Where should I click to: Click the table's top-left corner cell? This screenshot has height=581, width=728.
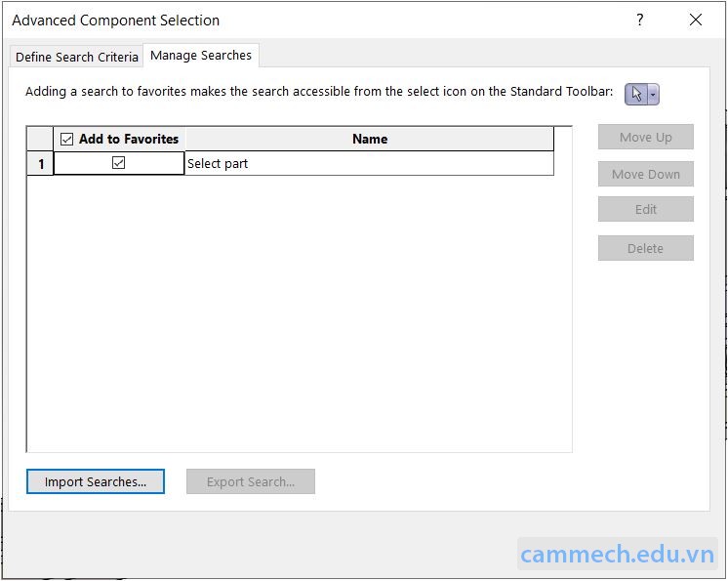tap(40, 139)
